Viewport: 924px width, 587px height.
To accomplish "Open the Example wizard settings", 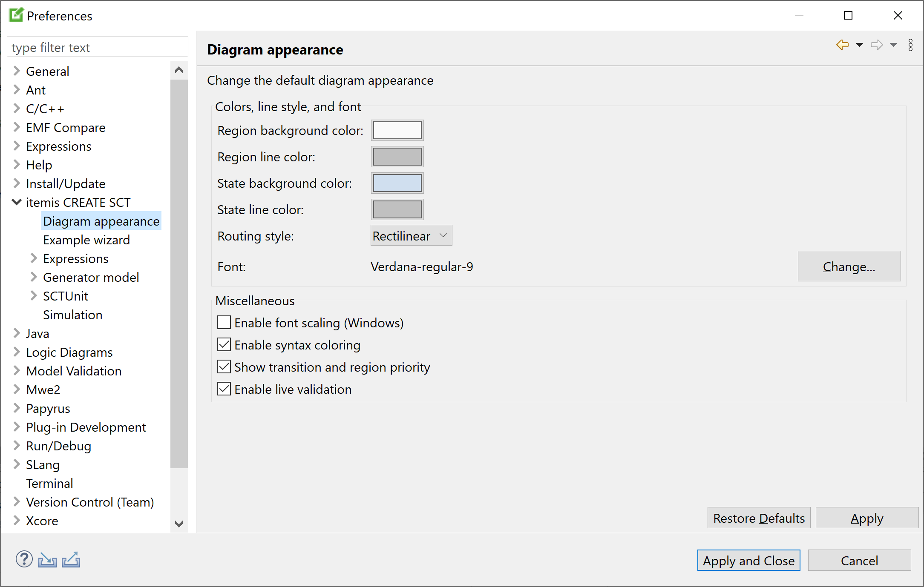I will point(86,240).
